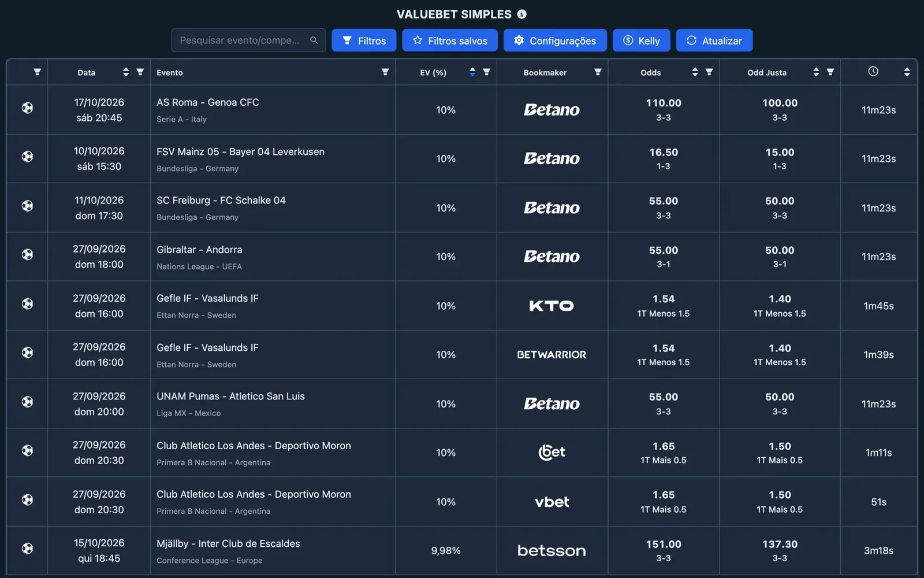
Task: Open Configurações settings
Action: tap(555, 40)
